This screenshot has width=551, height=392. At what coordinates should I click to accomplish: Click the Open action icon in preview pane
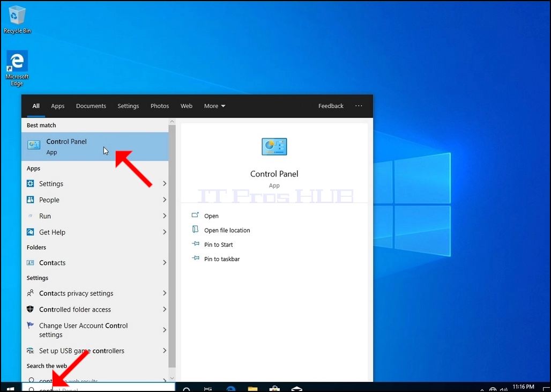pyautogui.click(x=195, y=215)
